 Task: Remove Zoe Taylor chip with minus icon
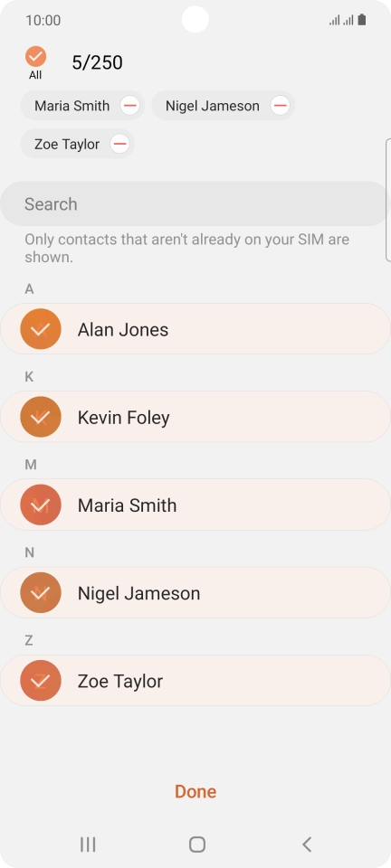[x=119, y=144]
